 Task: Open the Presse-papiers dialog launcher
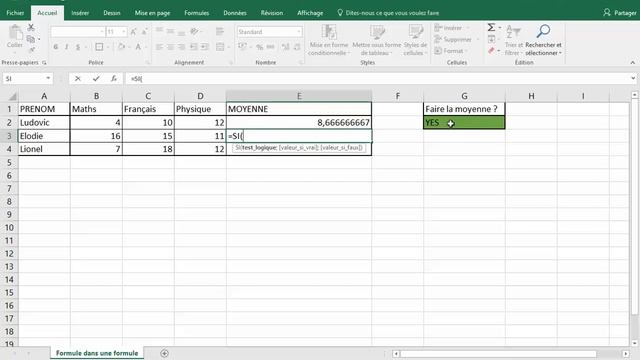44,63
